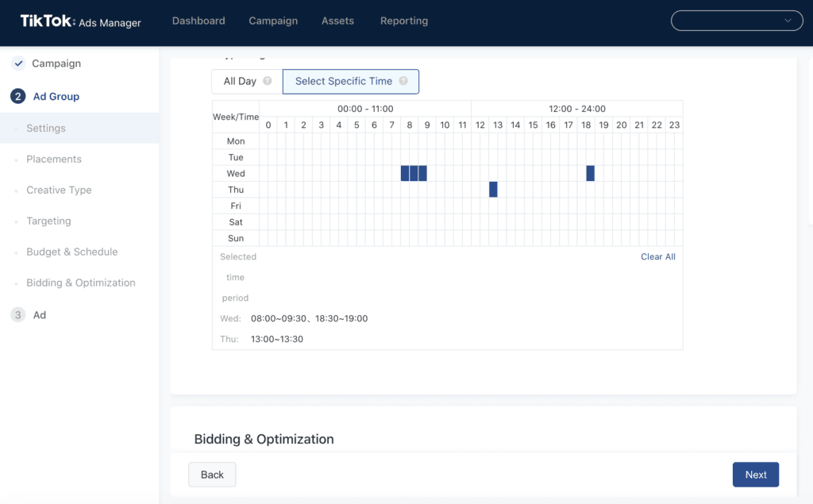Select Placements in the sidebar
Image resolution: width=813 pixels, height=504 pixels.
[53, 159]
